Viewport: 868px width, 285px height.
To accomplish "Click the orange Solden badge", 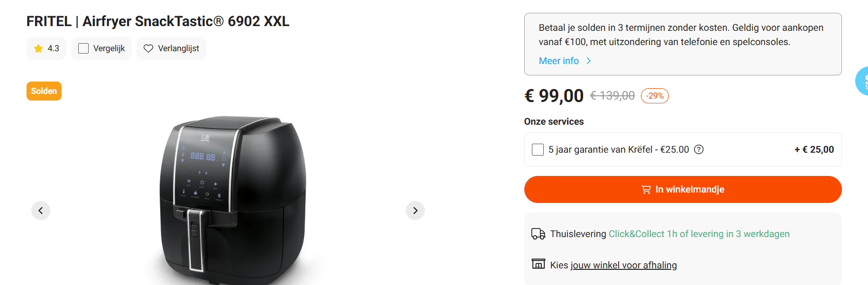I will (x=44, y=91).
